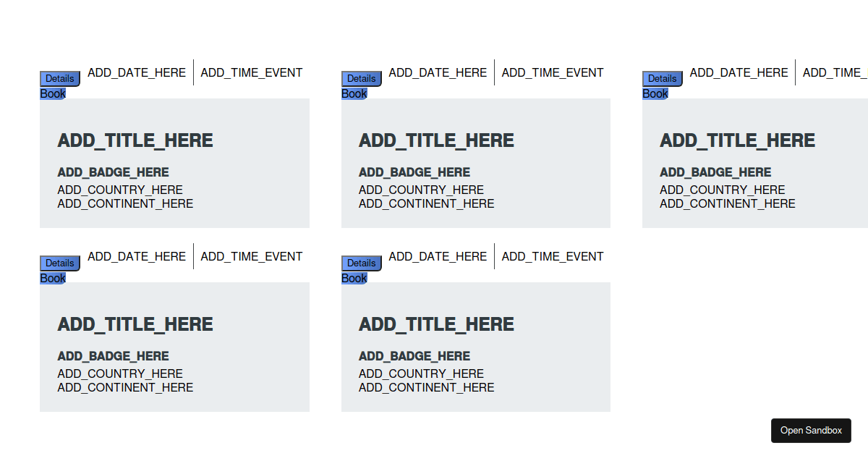
Task: Select the ADD_DATE_HERE label on the first card
Action: pyautogui.click(x=136, y=72)
